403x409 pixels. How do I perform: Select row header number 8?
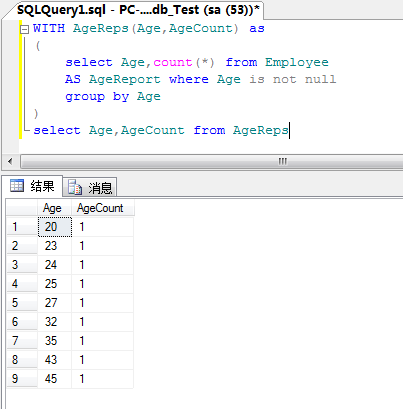tap(22, 360)
